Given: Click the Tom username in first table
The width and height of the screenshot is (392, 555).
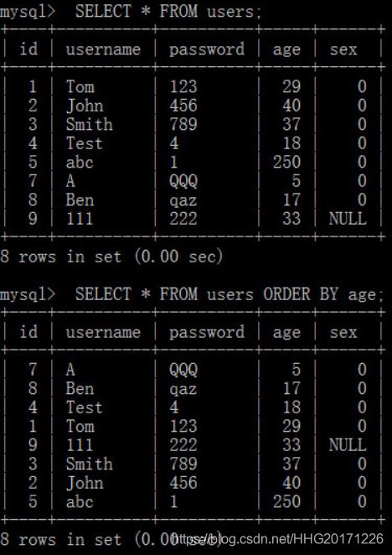Looking at the screenshot, I should pos(80,86).
